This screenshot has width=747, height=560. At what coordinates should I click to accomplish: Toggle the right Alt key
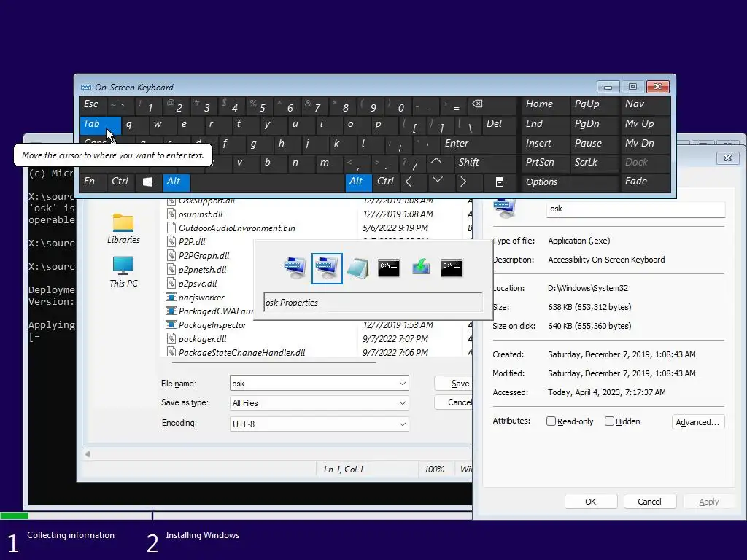(358, 182)
